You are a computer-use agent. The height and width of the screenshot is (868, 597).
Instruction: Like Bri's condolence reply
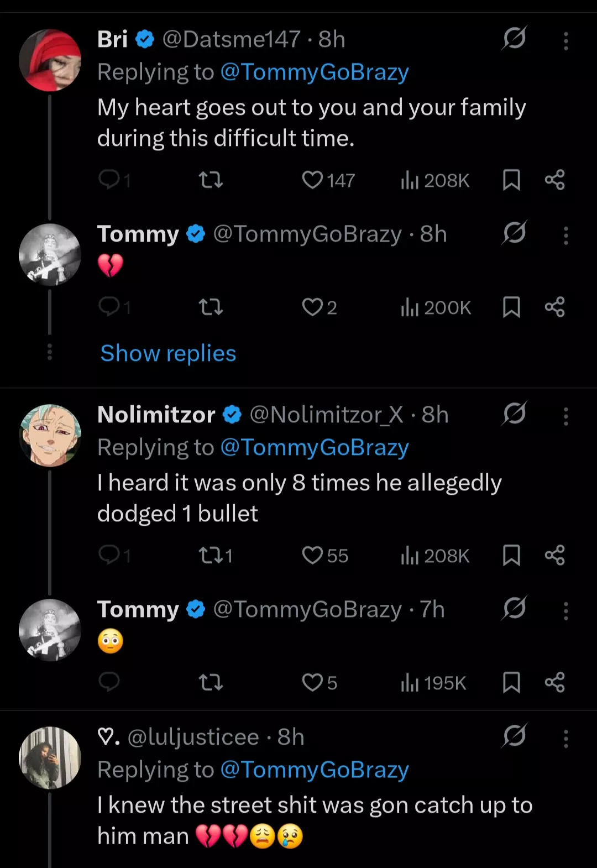(x=312, y=180)
